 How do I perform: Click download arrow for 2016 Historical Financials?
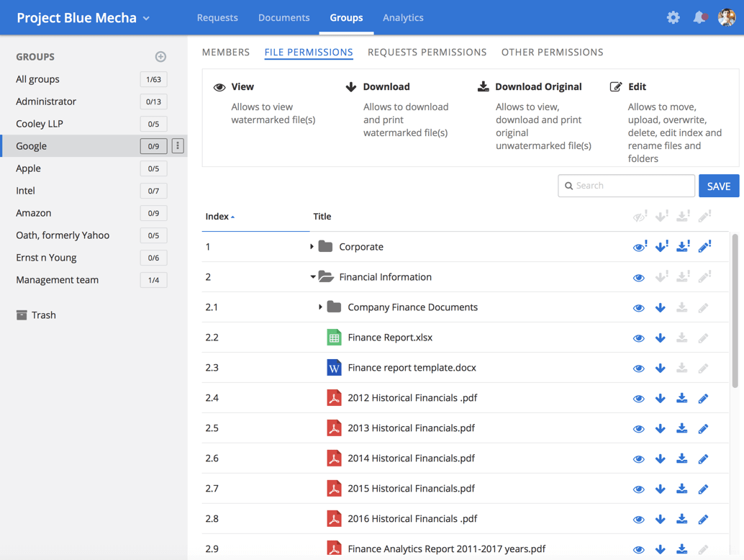pos(660,519)
